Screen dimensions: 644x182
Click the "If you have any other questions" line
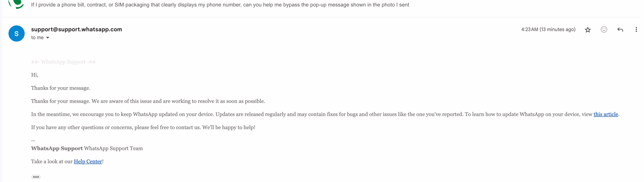pyautogui.click(x=143, y=127)
